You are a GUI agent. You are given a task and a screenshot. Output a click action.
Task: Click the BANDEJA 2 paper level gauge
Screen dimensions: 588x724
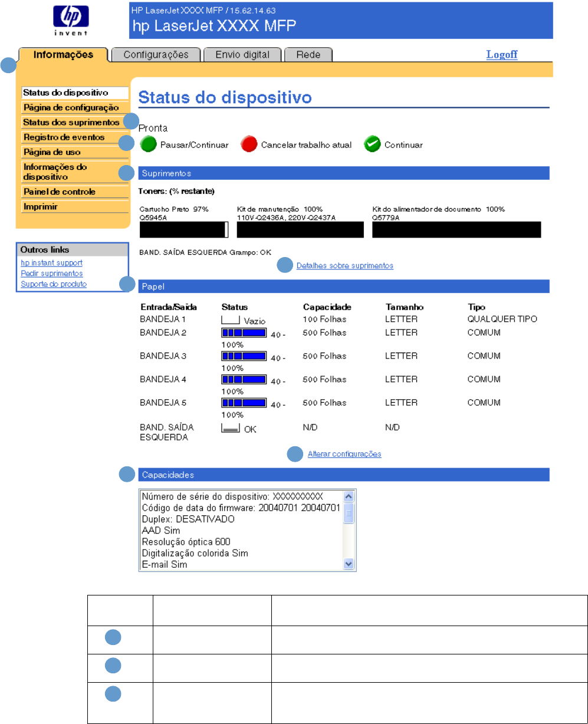click(244, 333)
